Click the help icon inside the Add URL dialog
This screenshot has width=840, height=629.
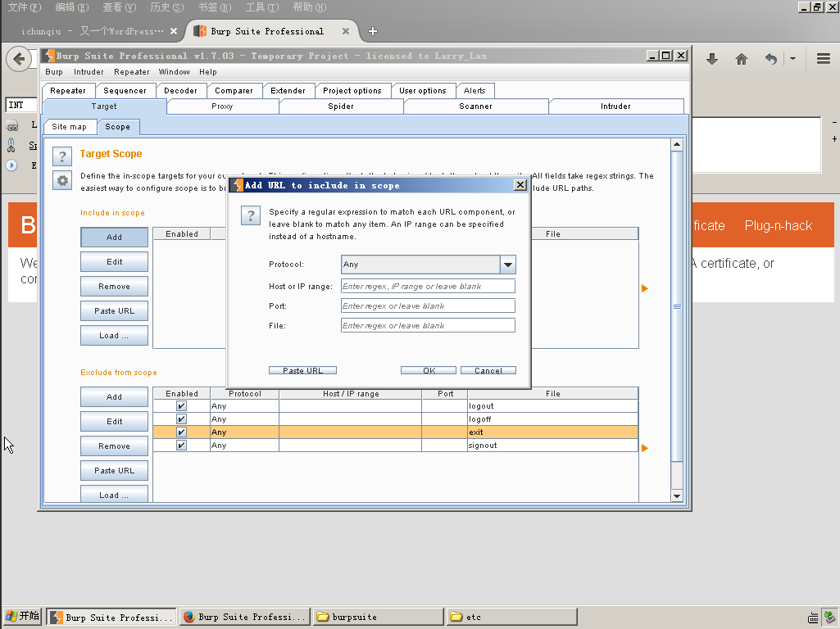click(x=251, y=215)
